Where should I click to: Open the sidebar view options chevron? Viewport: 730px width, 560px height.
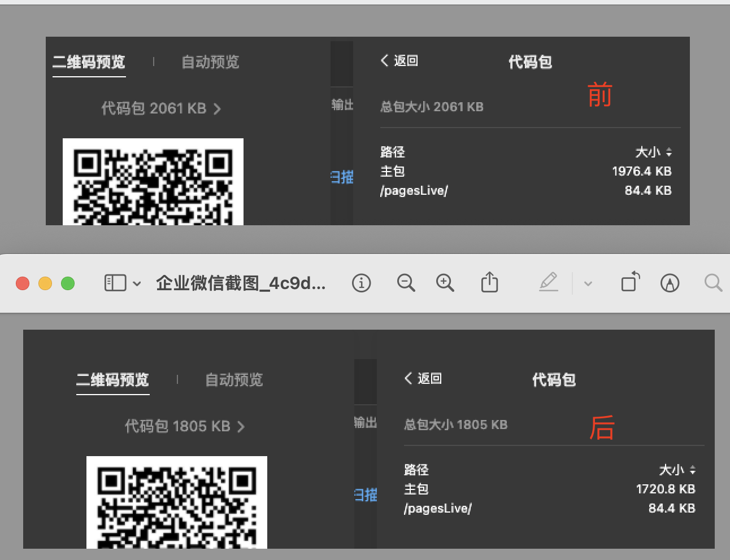(137, 283)
